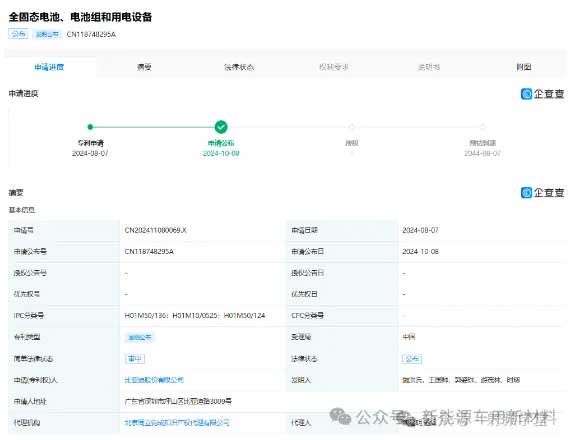Select the 说明书 tab
This screenshot has height=440, width=575.
[x=429, y=67]
